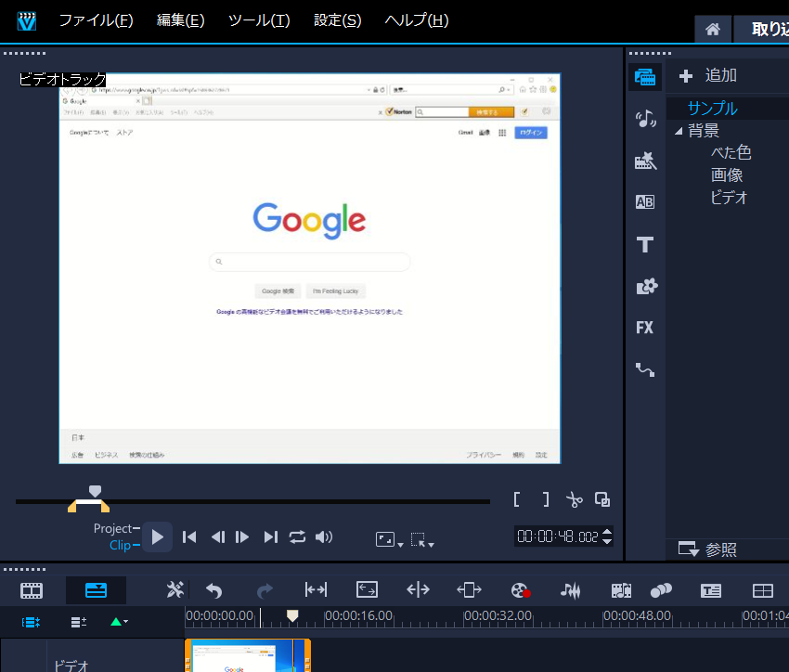The image size is (789, 672).
Task: Select the ビデオ library item
Action: [729, 197]
